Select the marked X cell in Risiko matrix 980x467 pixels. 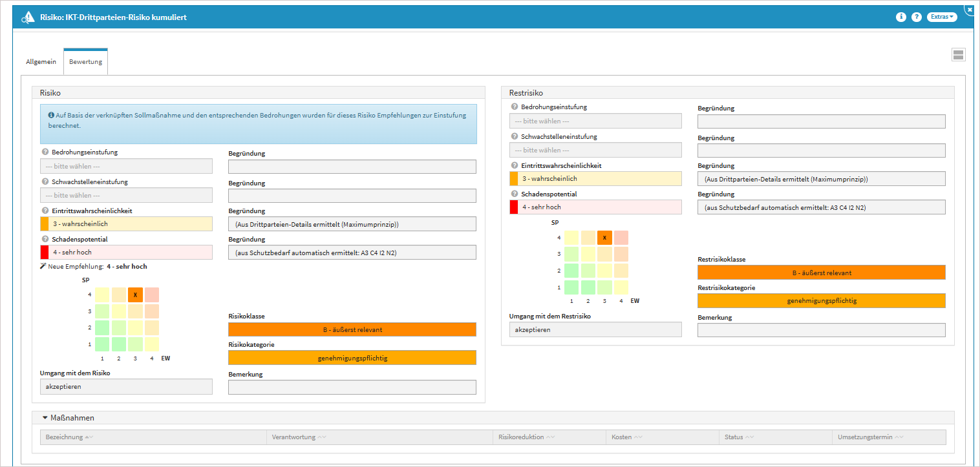(x=135, y=295)
